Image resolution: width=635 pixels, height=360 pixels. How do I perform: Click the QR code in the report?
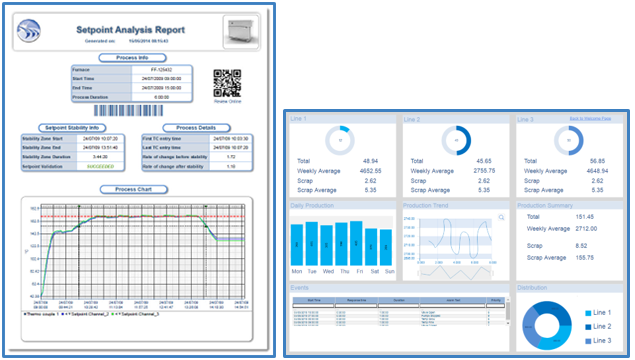coord(227,83)
